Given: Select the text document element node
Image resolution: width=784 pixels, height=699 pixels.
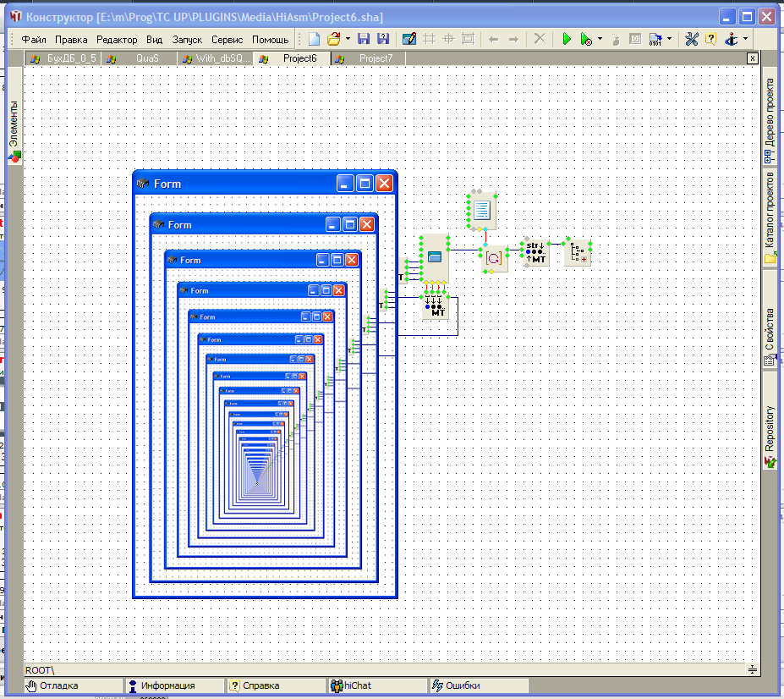Looking at the screenshot, I should [x=481, y=210].
